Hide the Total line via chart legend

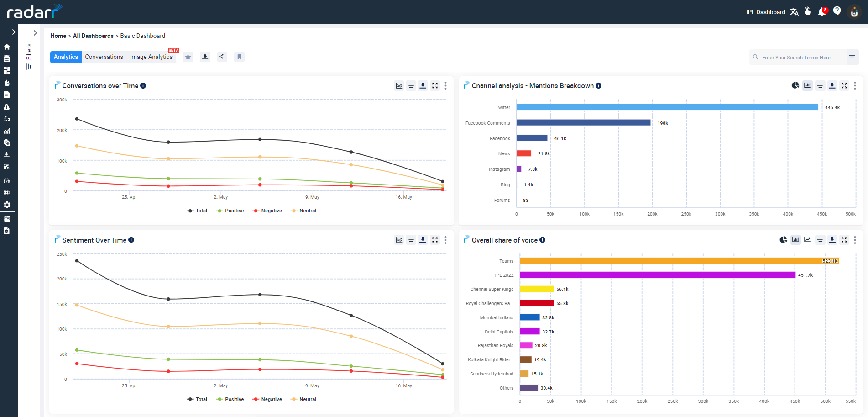(197, 211)
